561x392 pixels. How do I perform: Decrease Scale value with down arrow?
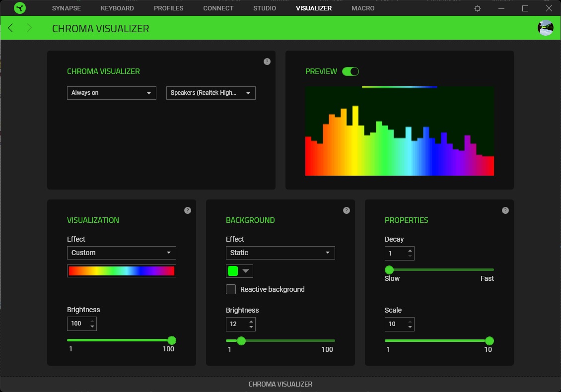[410, 327]
